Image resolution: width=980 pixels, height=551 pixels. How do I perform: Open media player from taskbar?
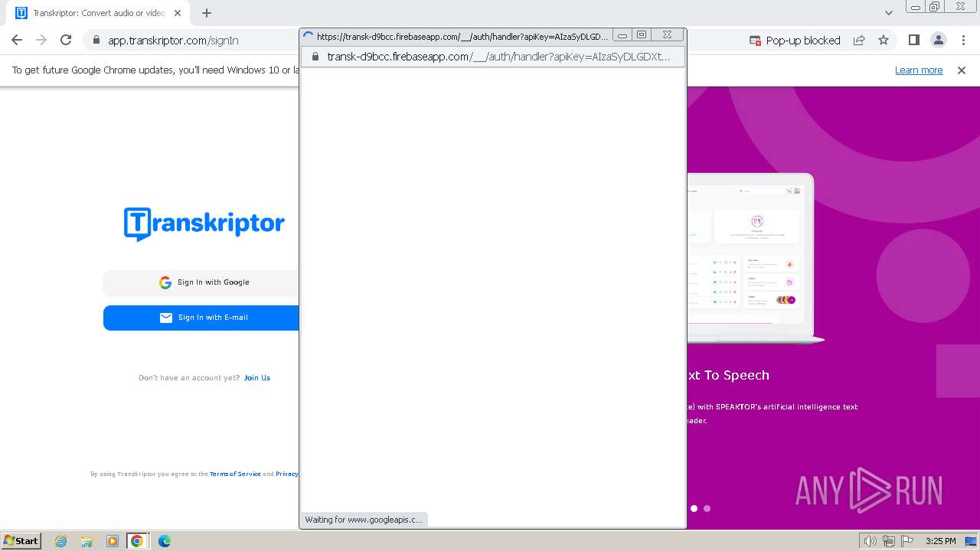[x=112, y=541]
